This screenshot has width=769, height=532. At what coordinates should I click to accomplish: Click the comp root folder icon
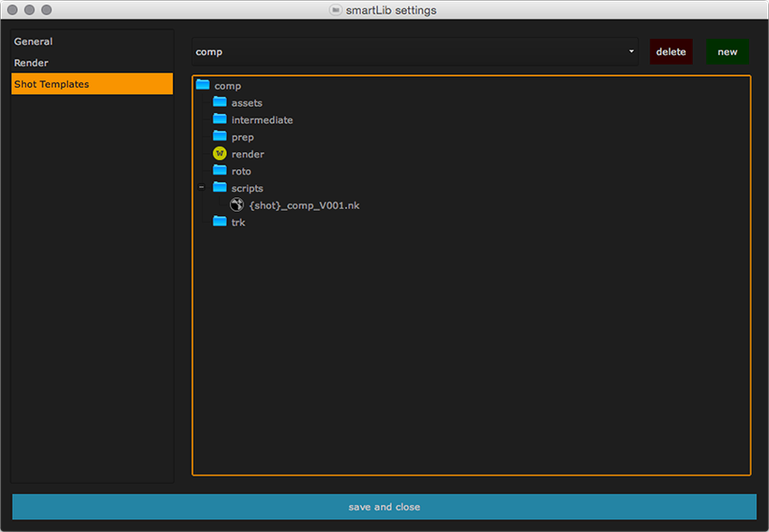pyautogui.click(x=203, y=85)
